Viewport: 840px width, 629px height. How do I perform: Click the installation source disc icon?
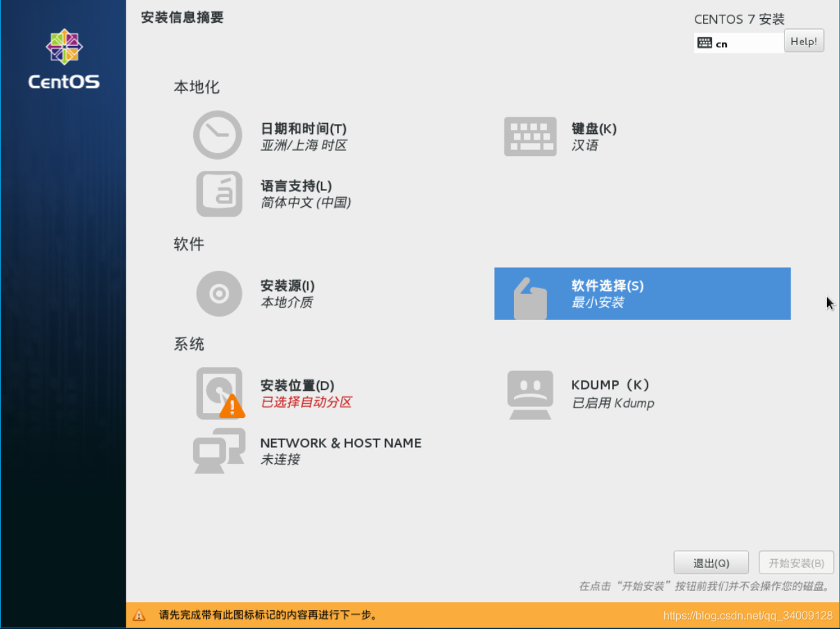tap(219, 294)
